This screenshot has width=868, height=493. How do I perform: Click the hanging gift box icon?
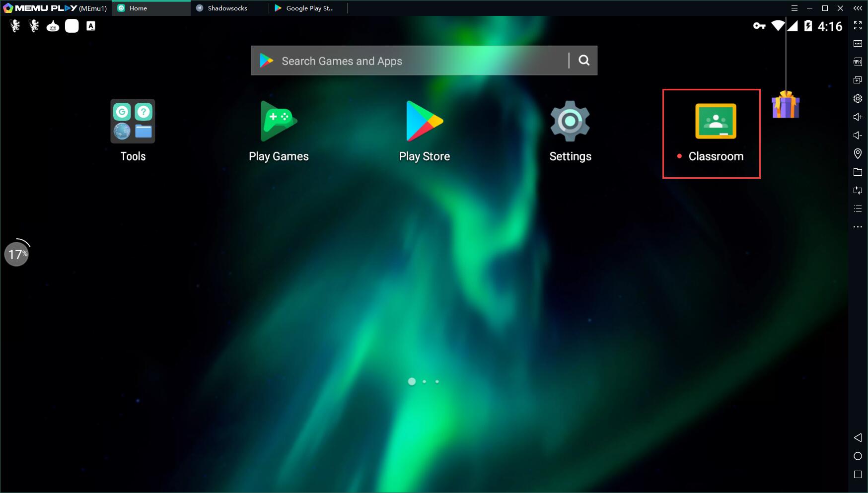coord(785,105)
